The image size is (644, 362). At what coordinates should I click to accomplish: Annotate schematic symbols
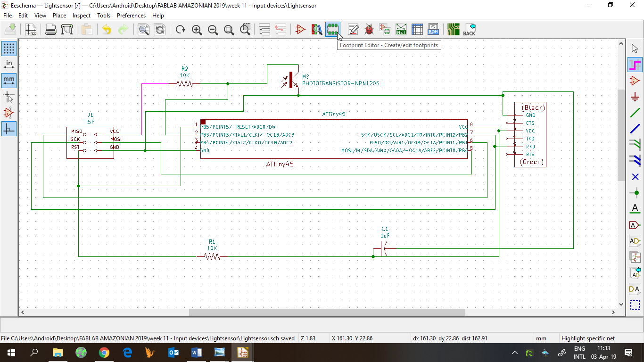[x=353, y=29]
